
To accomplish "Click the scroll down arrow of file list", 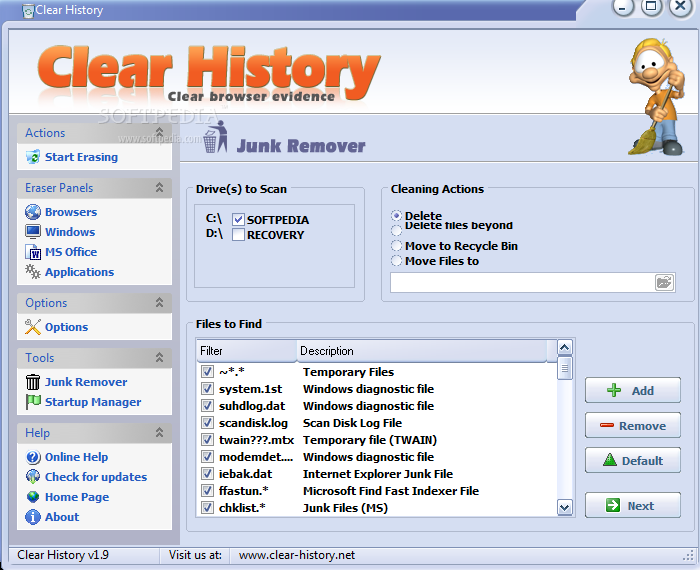I will (565, 508).
